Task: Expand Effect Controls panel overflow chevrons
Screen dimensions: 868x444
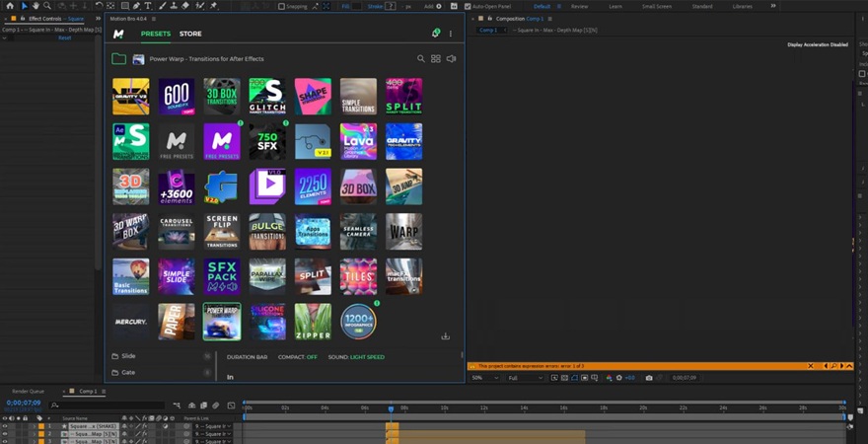Action: (x=98, y=19)
